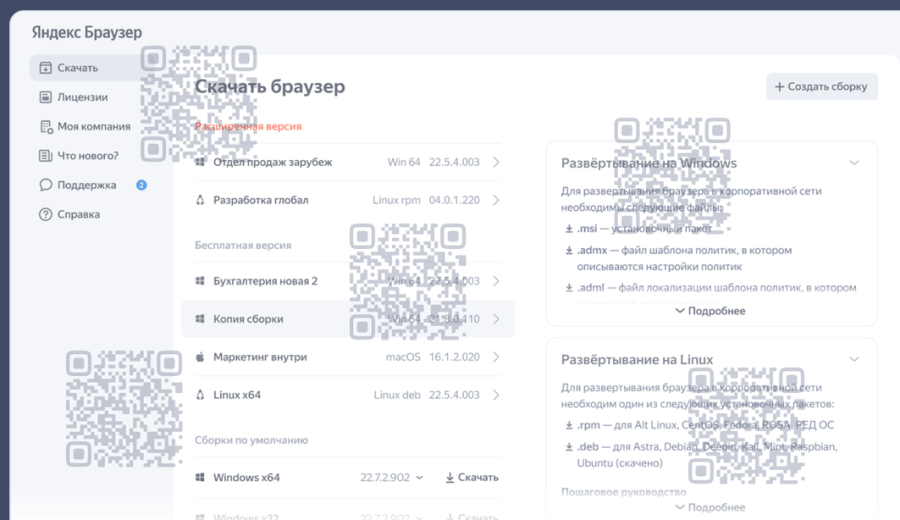Click the Linux rpm label in Разработка глобал row
The width and height of the screenshot is (900, 520).
(396, 200)
